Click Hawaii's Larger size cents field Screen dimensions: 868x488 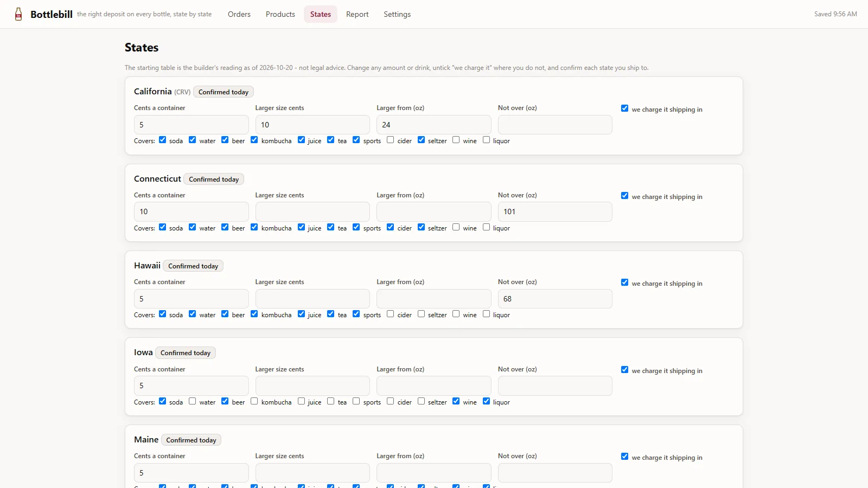pos(312,299)
